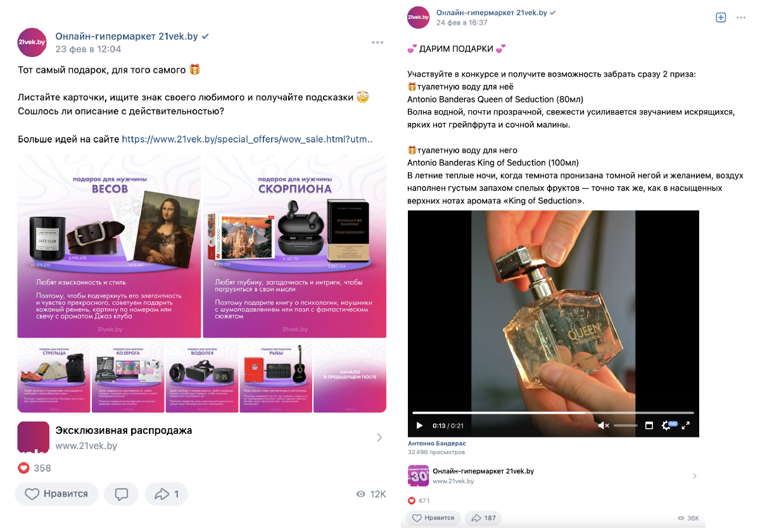Unmute the video sound
This screenshot has height=532, width=760.
coord(603,426)
